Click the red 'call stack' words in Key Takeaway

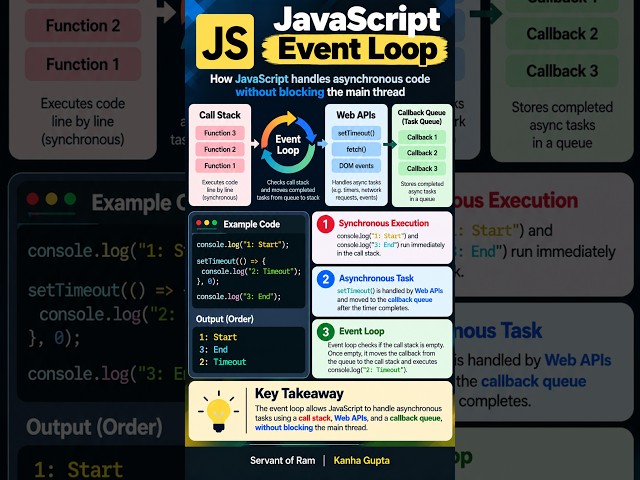(x=314, y=418)
